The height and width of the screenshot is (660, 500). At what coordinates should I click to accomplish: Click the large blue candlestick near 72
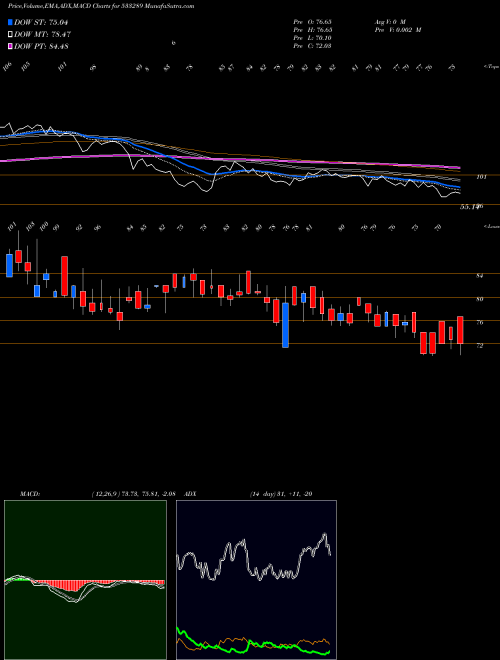[285, 325]
